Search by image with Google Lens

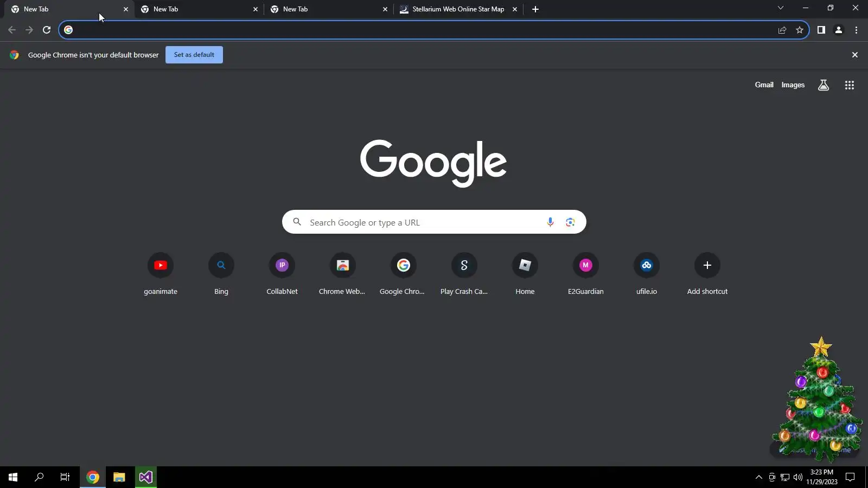tap(570, 222)
